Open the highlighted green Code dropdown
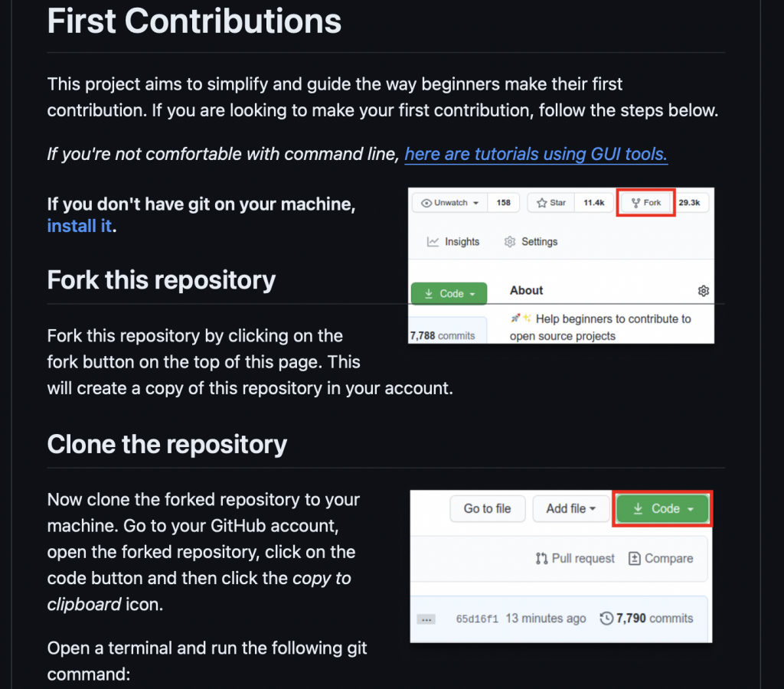 [x=662, y=508]
